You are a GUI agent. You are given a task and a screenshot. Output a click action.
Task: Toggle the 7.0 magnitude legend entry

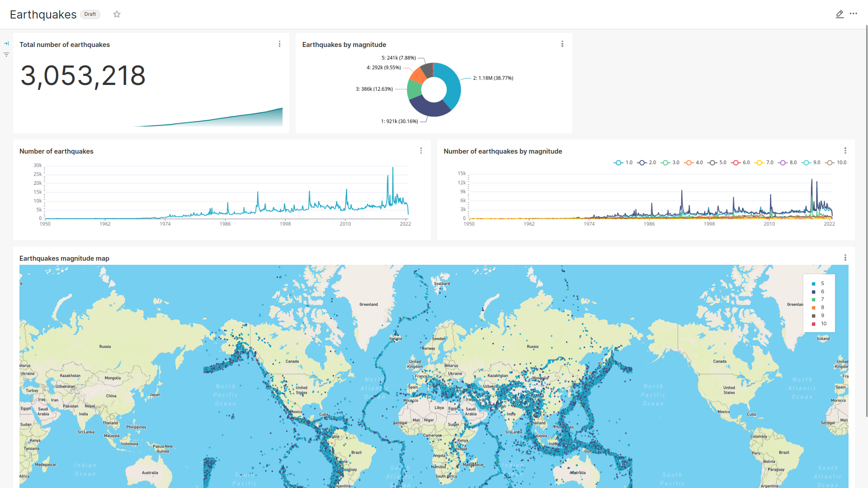[764, 163]
